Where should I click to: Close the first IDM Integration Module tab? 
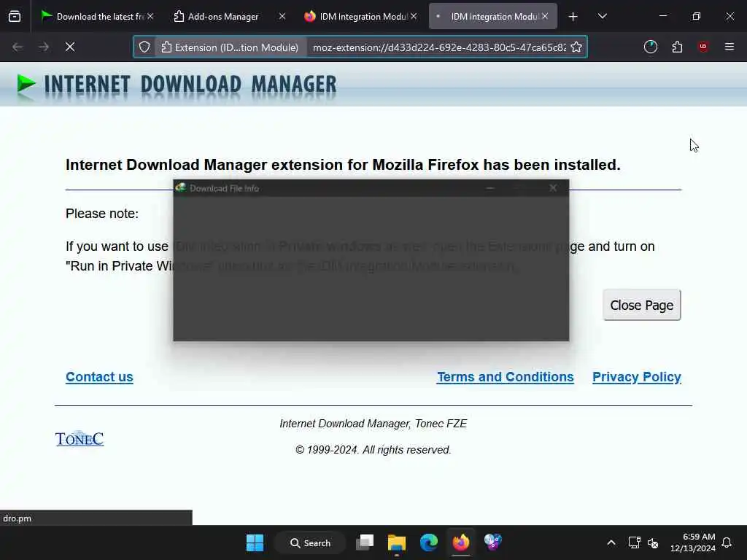click(x=414, y=16)
